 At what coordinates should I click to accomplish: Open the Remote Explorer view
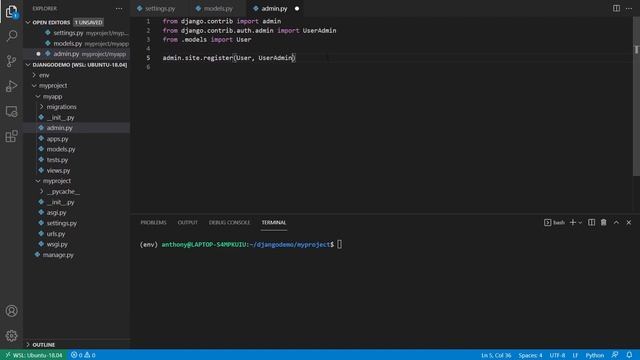tap(11, 111)
